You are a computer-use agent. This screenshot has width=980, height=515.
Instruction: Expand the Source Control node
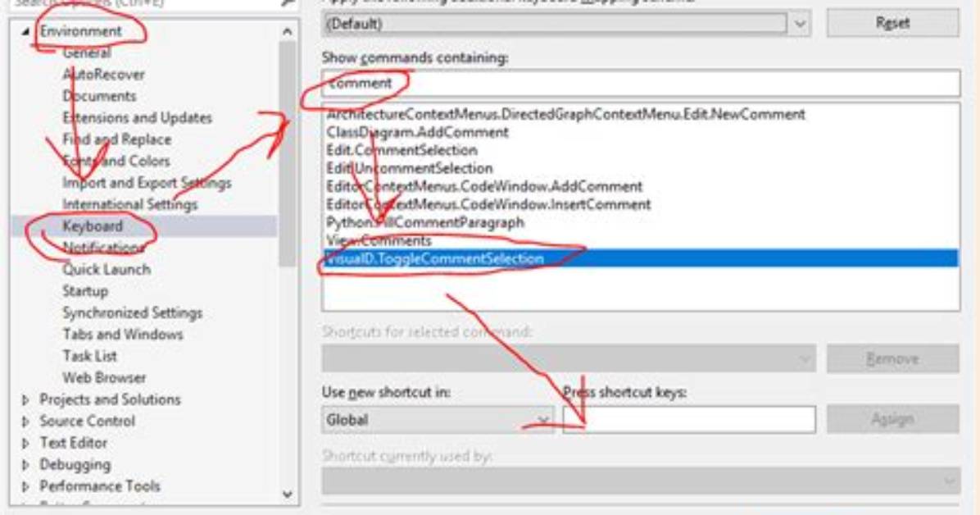pyautogui.click(x=25, y=422)
